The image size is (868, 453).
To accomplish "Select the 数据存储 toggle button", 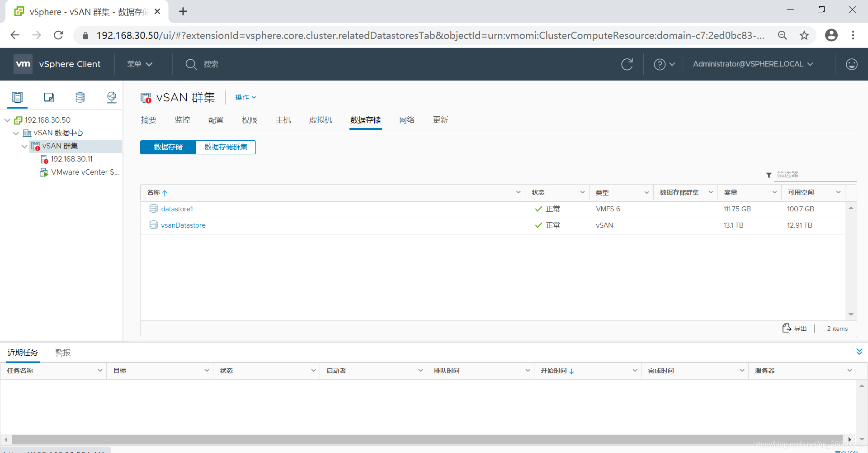I will click(x=168, y=147).
